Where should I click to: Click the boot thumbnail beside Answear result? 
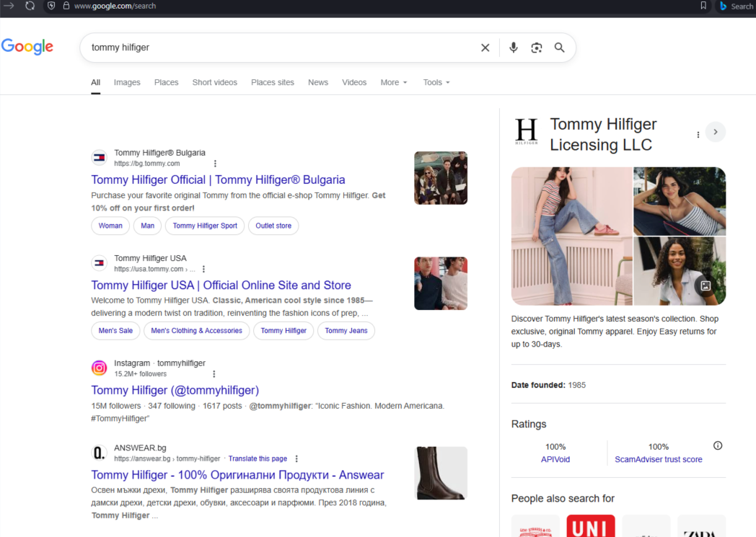[x=441, y=473]
